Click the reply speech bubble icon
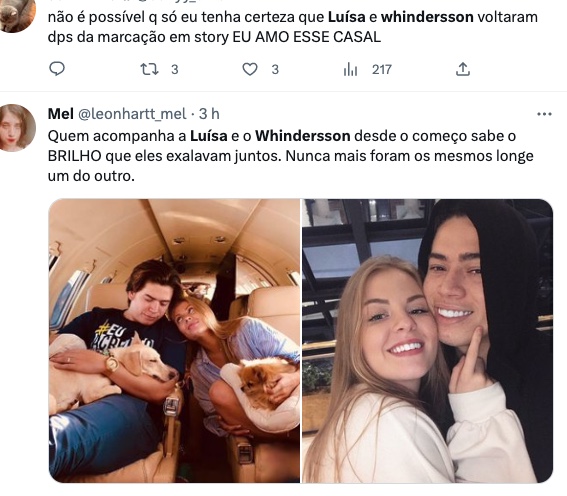Screen dimensions: 567x496 pyautogui.click(x=57, y=69)
